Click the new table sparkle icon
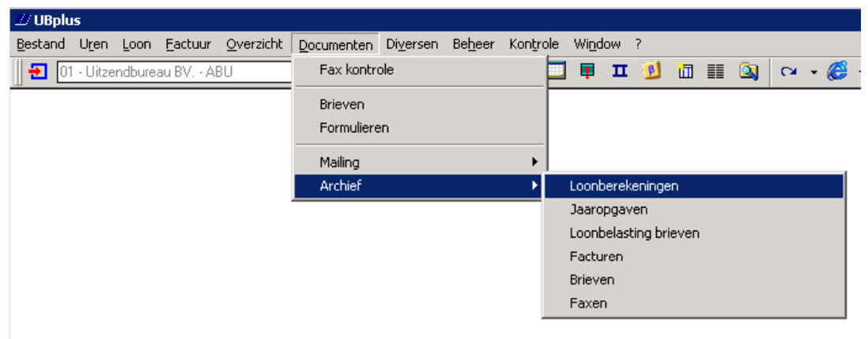 (685, 72)
